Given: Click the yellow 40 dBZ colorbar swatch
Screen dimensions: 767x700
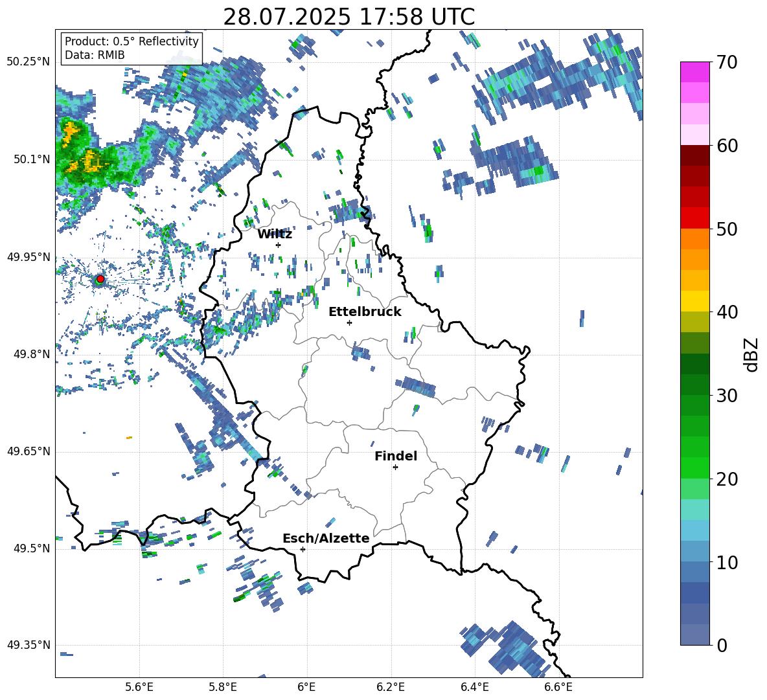Looking at the screenshot, I should pyautogui.click(x=694, y=301).
